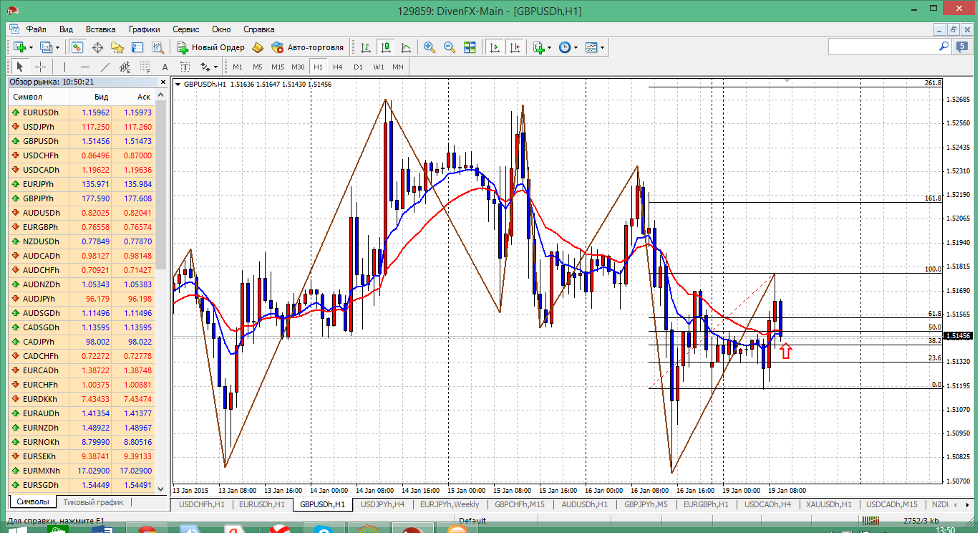The height and width of the screenshot is (533, 980).
Task: Click the Новый Ордер button
Action: pos(211,47)
